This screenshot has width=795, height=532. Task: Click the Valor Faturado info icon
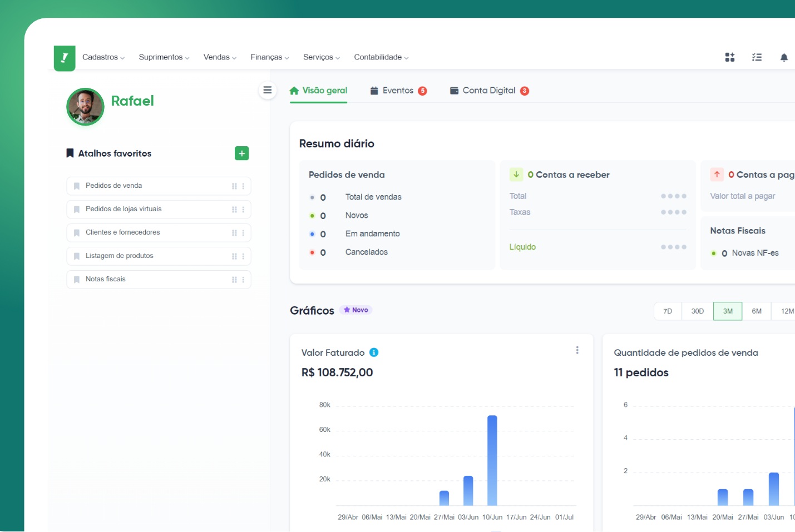tap(374, 352)
